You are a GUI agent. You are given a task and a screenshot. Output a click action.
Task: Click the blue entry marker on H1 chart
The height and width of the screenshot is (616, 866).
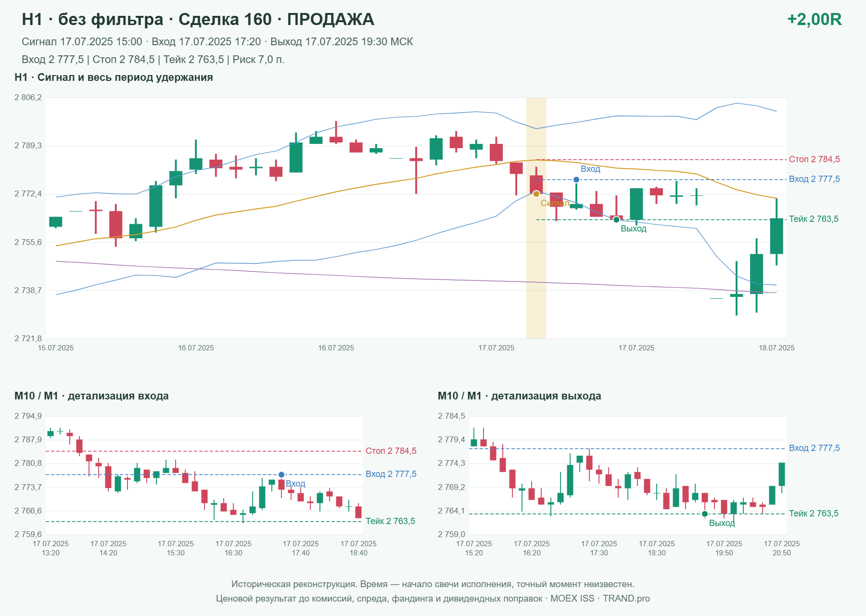(576, 180)
